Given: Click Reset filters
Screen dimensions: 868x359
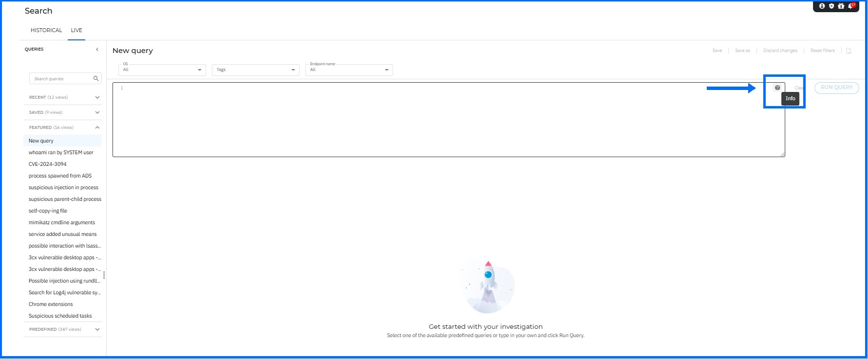Looking at the screenshot, I should pos(822,51).
